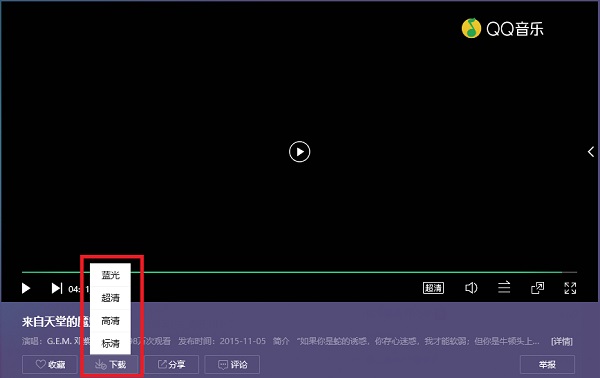Screen dimensions: 600x378
Task: Choose 蓝光 download quality
Action: [110, 275]
